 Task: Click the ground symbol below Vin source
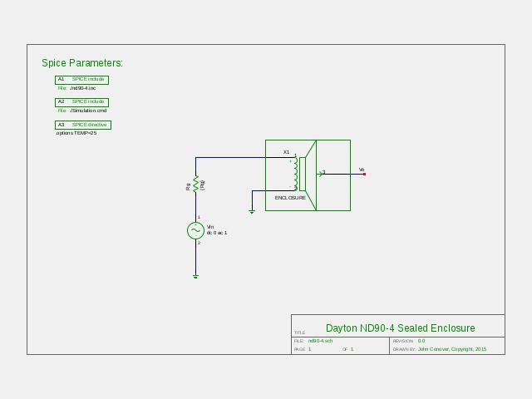[195, 277]
